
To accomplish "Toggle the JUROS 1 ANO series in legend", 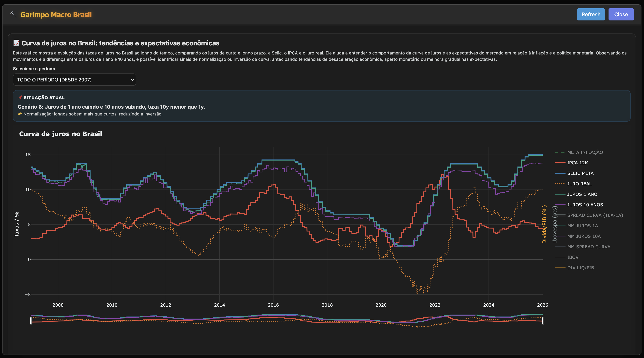I will 582,194.
